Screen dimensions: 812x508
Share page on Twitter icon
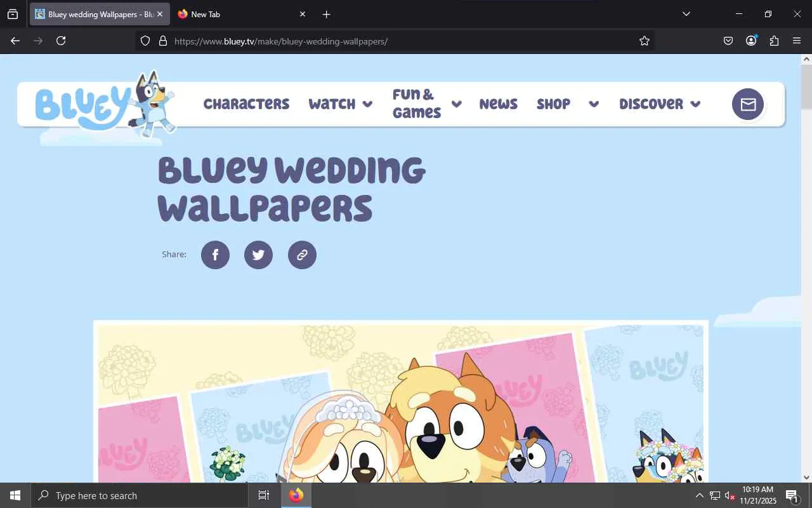[x=258, y=255]
